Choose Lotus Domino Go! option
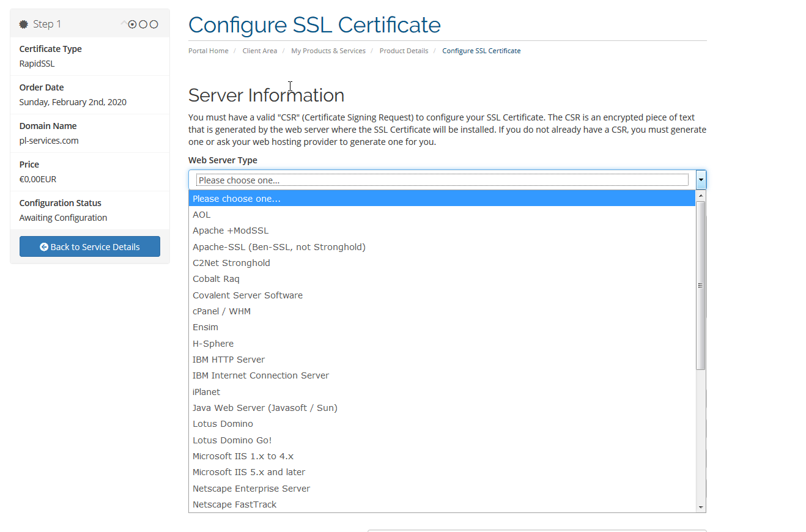 tap(442, 440)
